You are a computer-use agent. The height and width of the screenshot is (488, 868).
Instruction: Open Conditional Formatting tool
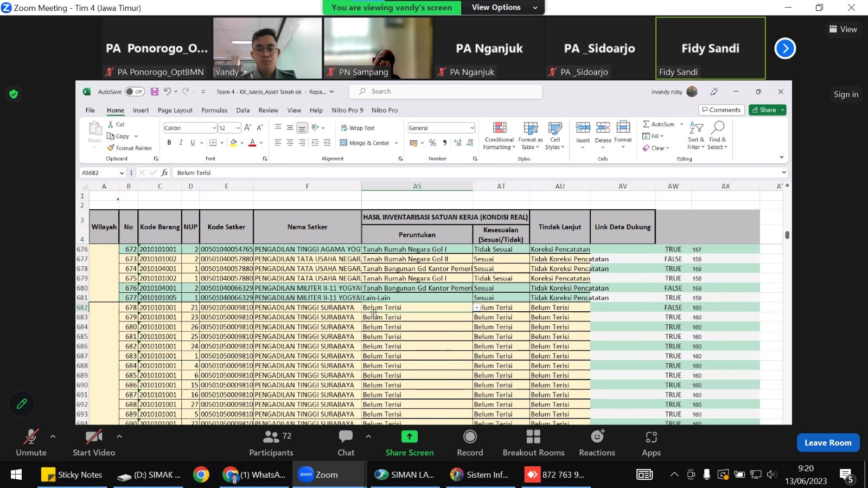click(499, 136)
